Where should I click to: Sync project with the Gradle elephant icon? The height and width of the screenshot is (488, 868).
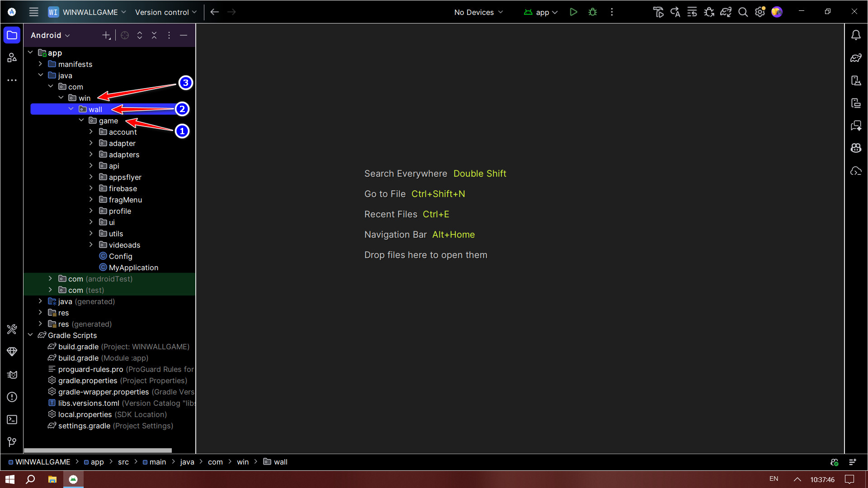[726, 12]
